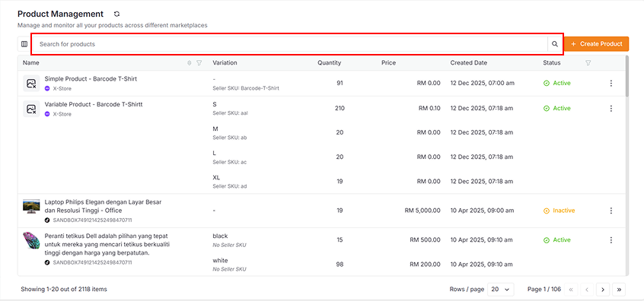
Task: Open the Name column filter icon
Action: click(x=199, y=63)
